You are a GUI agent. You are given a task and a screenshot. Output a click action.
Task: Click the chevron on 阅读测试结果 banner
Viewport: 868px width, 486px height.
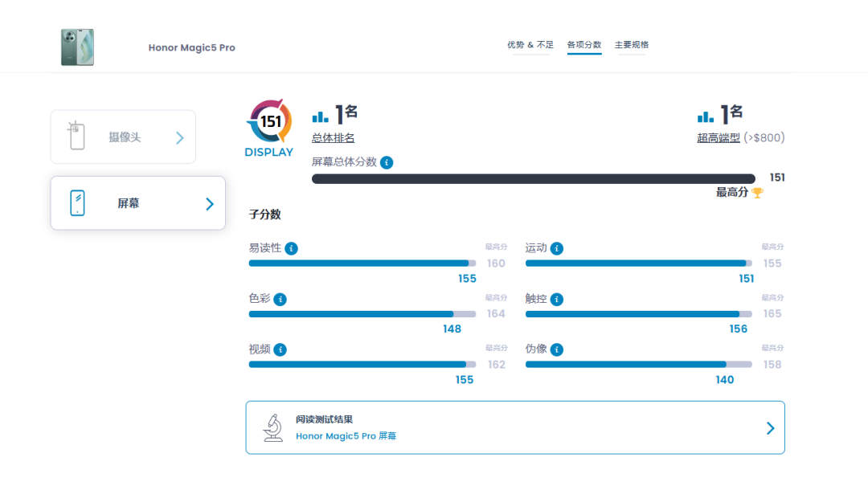click(770, 428)
